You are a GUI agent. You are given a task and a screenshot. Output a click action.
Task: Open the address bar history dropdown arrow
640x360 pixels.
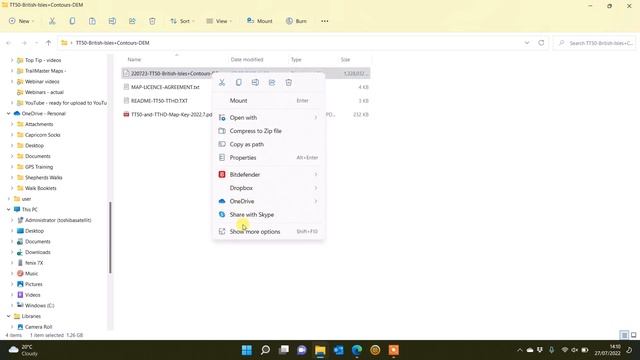click(x=527, y=43)
